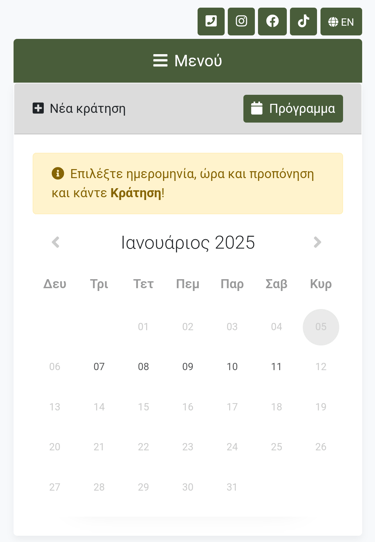Switch language with the globe EN button
The image size is (375, 542).
341,21
